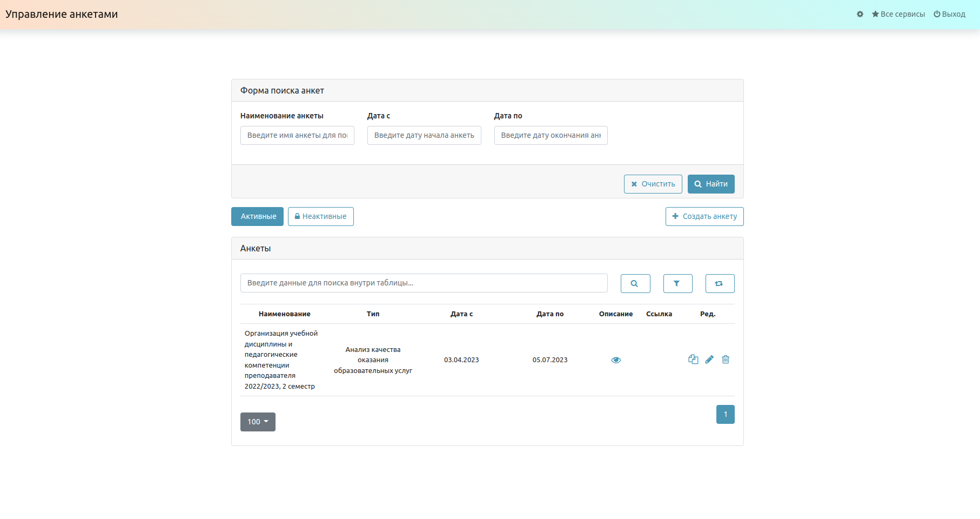This screenshot has width=980, height=519.
Task: Open the Дата с field
Action: point(424,135)
